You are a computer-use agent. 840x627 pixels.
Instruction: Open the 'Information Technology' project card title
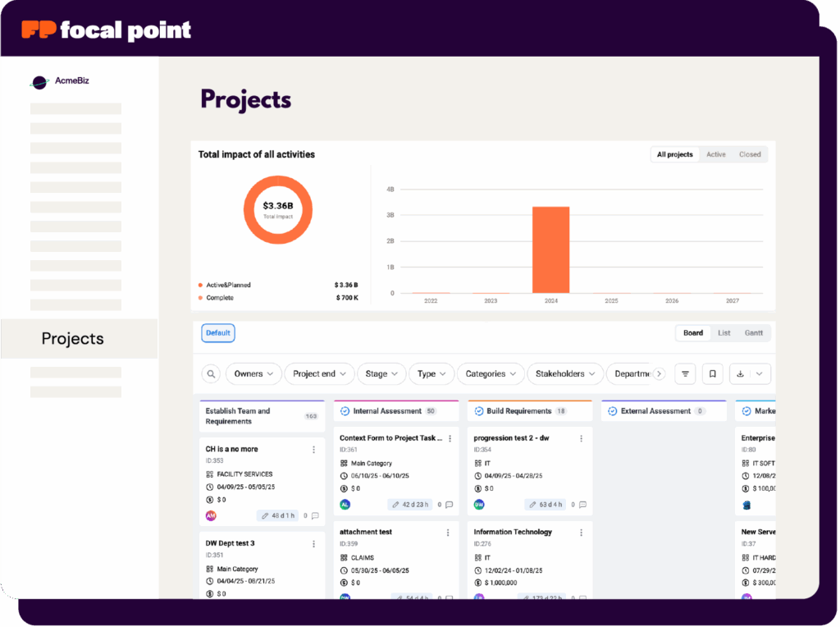point(513,532)
